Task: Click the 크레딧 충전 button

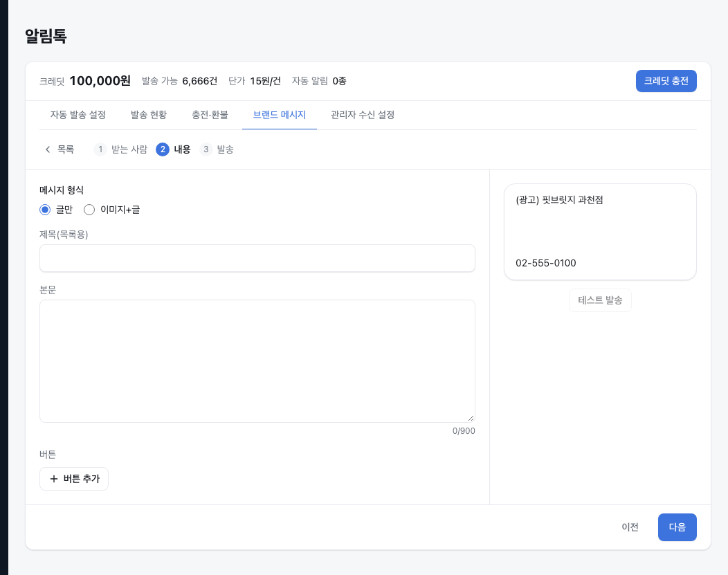Action: pyautogui.click(x=666, y=81)
